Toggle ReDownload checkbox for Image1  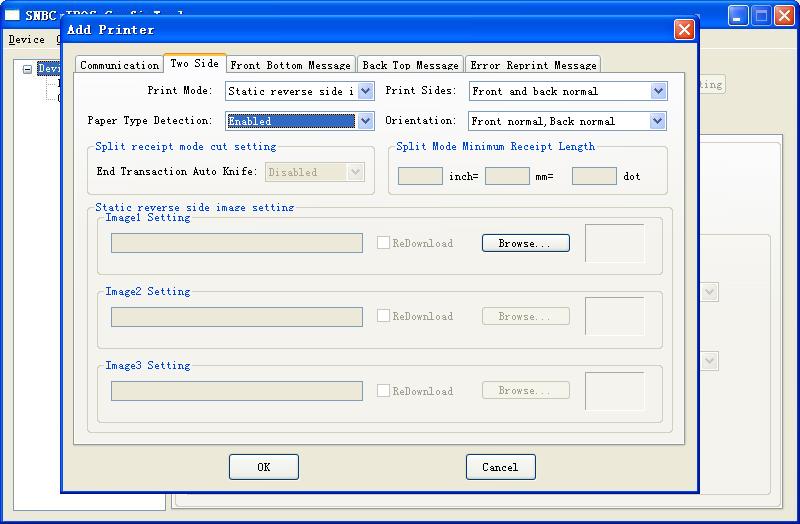pyautogui.click(x=383, y=242)
